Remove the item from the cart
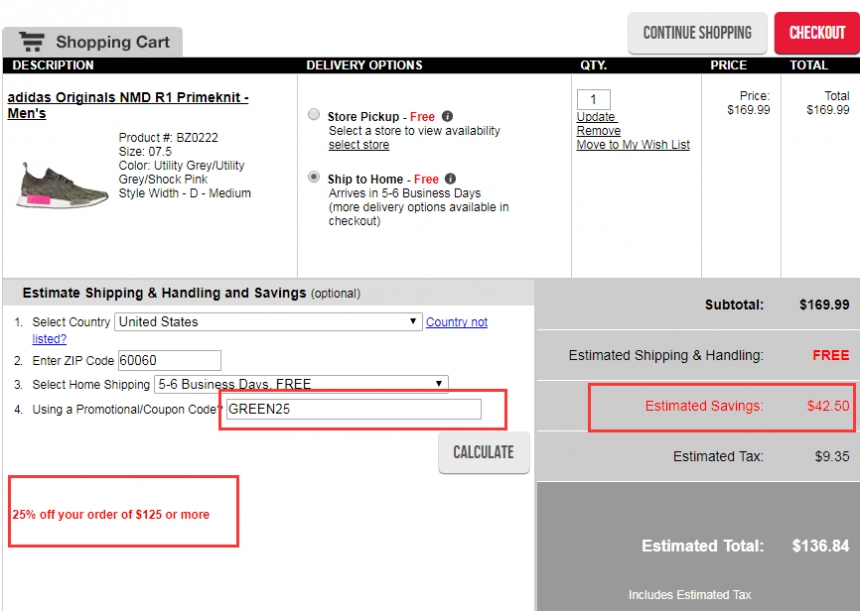 [x=598, y=131]
